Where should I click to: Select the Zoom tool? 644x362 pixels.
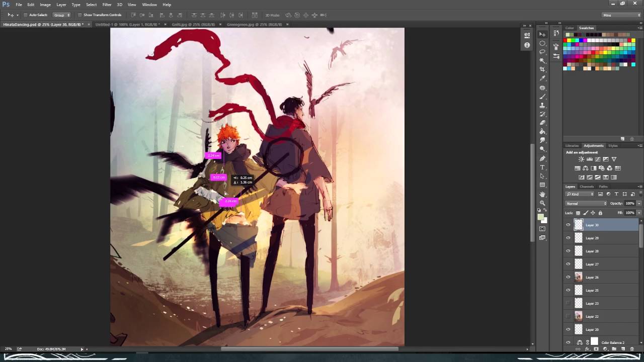coord(542,203)
